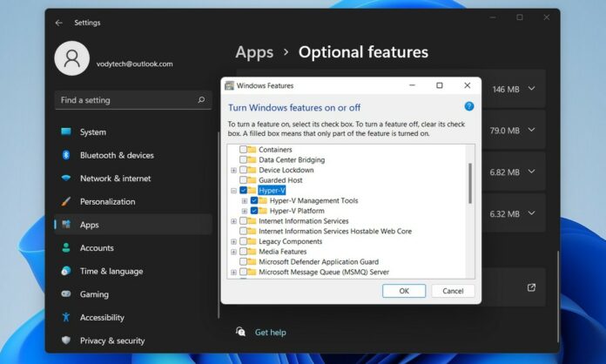Check the Internet Information Services box

(243, 221)
